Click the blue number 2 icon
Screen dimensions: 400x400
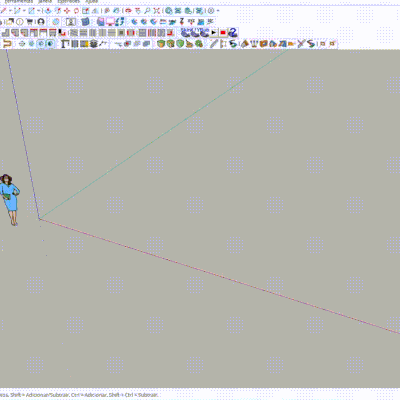[x=233, y=33]
